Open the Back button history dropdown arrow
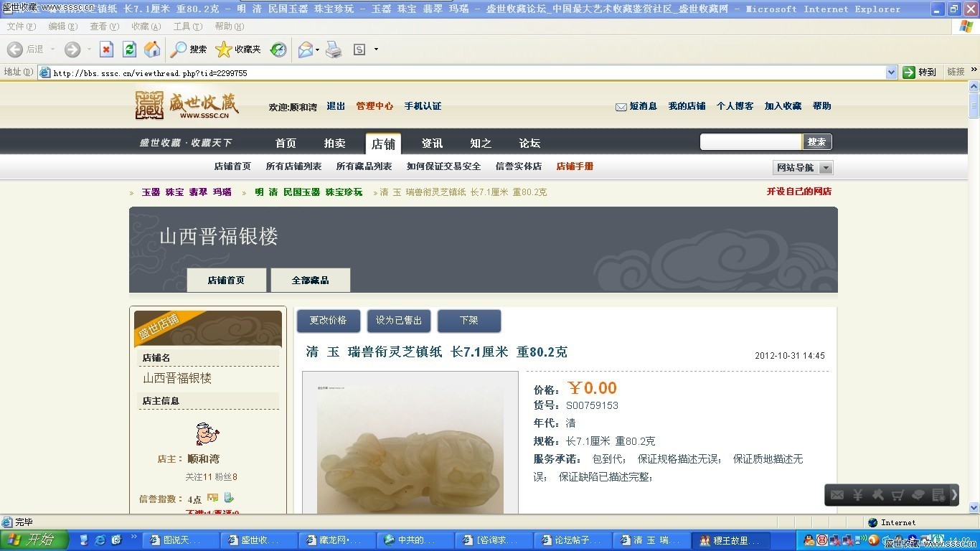This screenshot has width=980, height=551. click(51, 50)
